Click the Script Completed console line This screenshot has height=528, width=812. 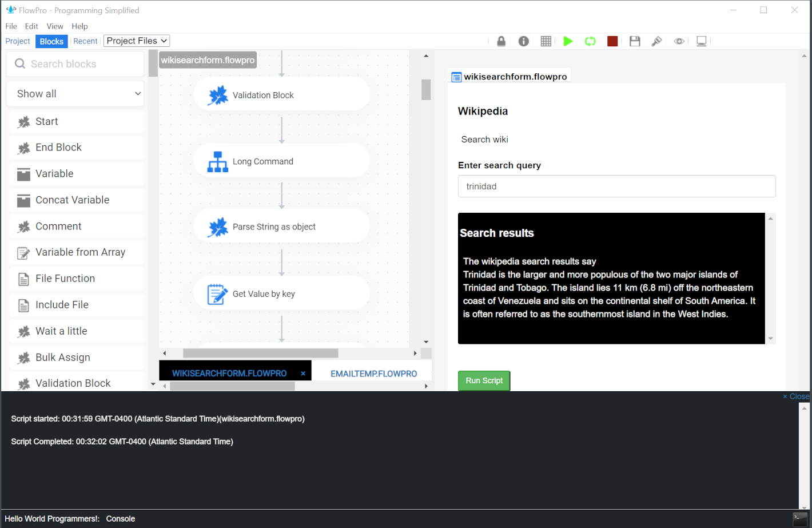pyautogui.click(x=122, y=442)
